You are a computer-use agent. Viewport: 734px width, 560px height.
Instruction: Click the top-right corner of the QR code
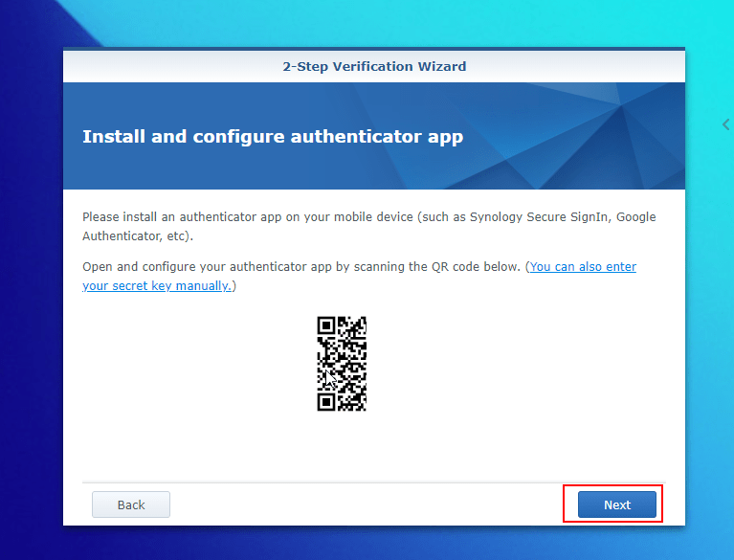point(362,322)
